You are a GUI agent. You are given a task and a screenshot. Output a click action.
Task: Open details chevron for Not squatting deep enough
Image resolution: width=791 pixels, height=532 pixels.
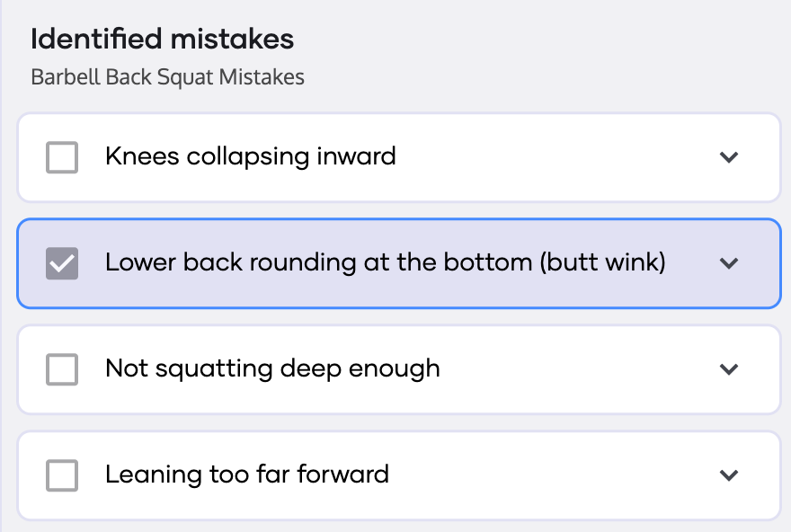729,369
